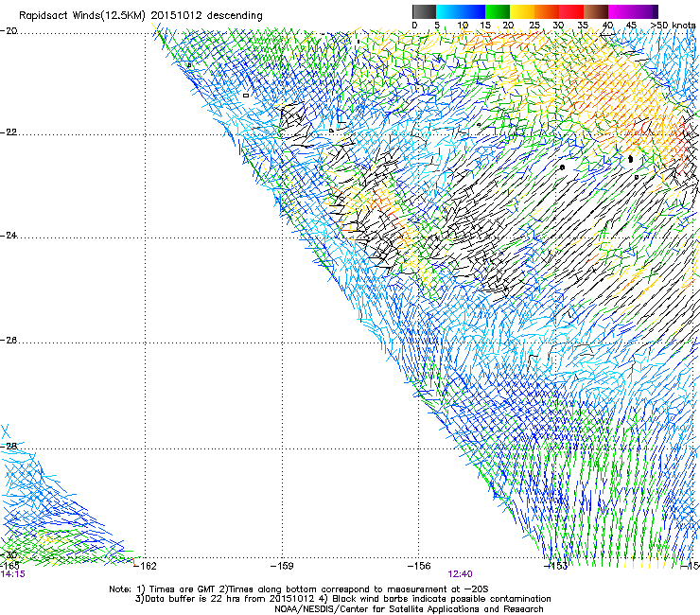Click the 'Times are GMT' note line
The width and height of the screenshot is (700, 615).
299,589
